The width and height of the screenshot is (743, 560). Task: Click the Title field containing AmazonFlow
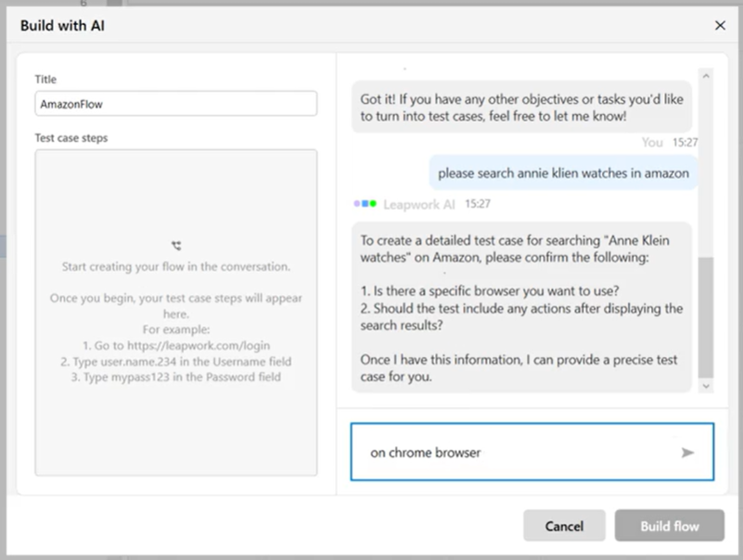(175, 104)
